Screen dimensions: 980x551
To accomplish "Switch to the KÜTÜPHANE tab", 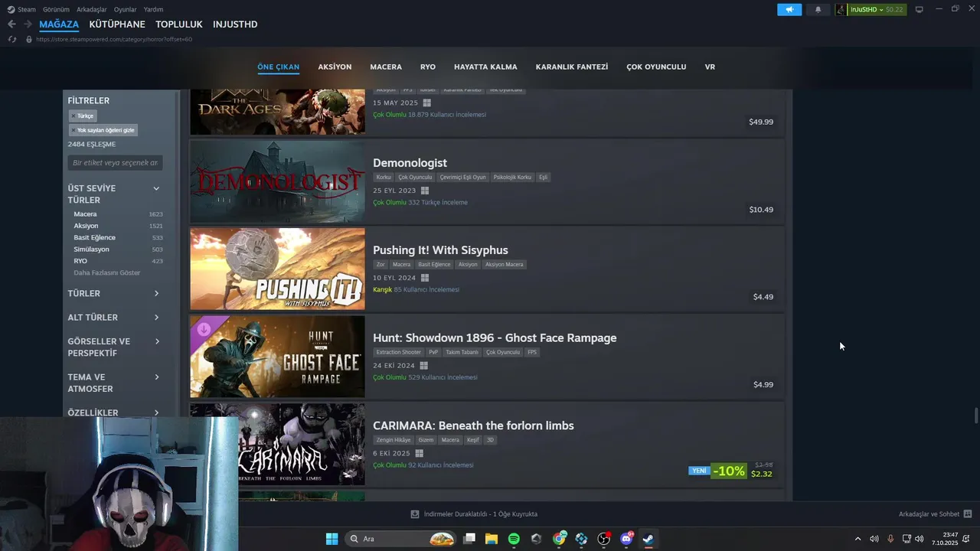I will pos(117,24).
